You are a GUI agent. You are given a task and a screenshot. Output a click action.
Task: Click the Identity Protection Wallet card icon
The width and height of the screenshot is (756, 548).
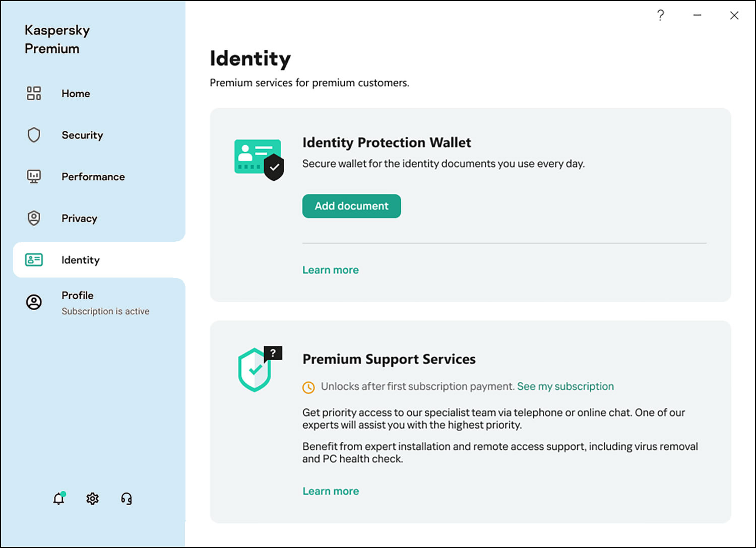pyautogui.click(x=259, y=159)
